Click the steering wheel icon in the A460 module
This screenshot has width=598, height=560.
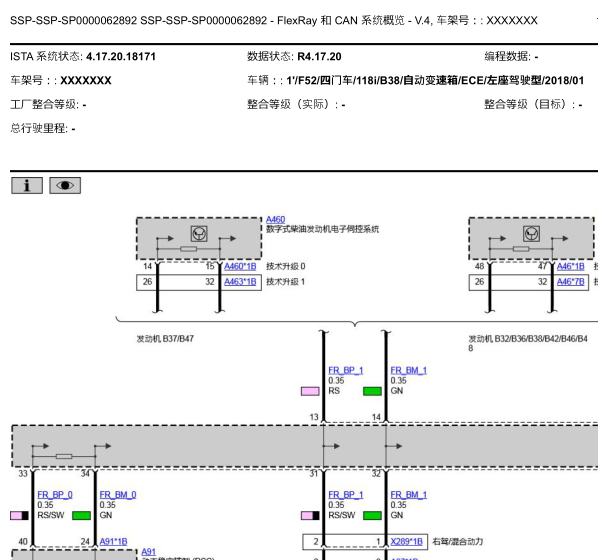click(x=199, y=233)
